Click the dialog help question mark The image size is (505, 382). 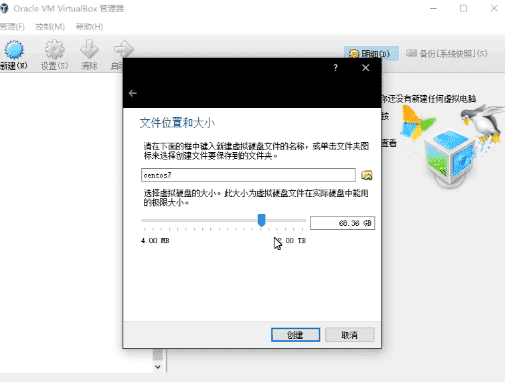335,68
